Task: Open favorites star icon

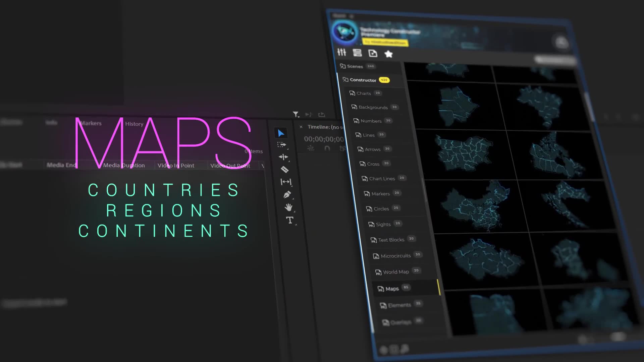Action: [388, 54]
